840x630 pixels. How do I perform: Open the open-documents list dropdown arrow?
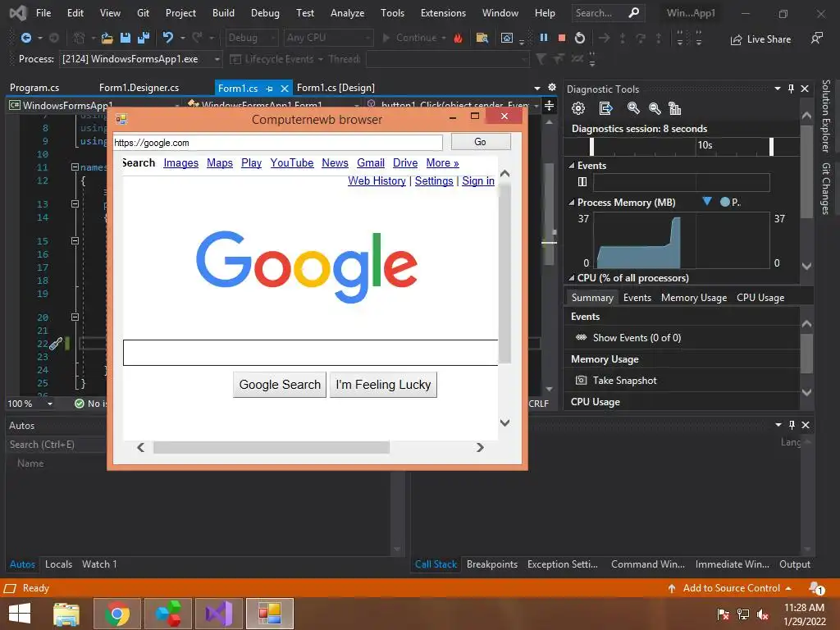[x=537, y=88]
